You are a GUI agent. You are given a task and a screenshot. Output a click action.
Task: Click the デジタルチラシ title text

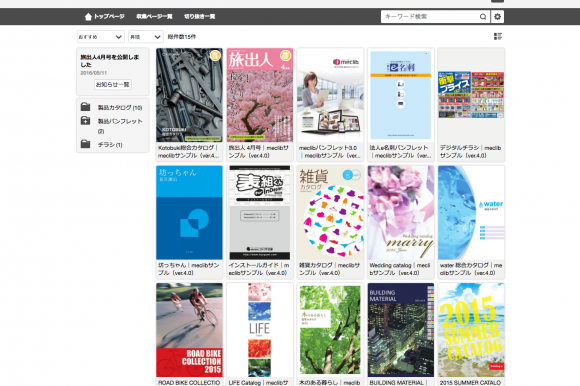click(x=471, y=152)
